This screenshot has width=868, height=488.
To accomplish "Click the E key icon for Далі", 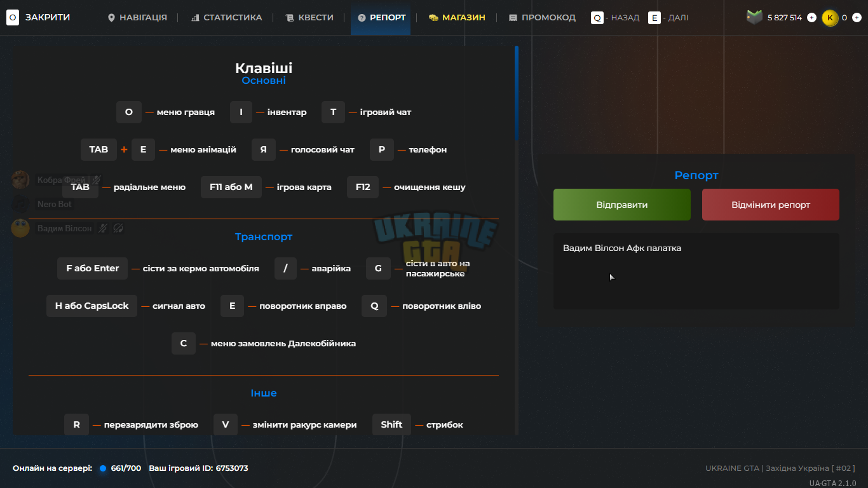I will click(654, 18).
